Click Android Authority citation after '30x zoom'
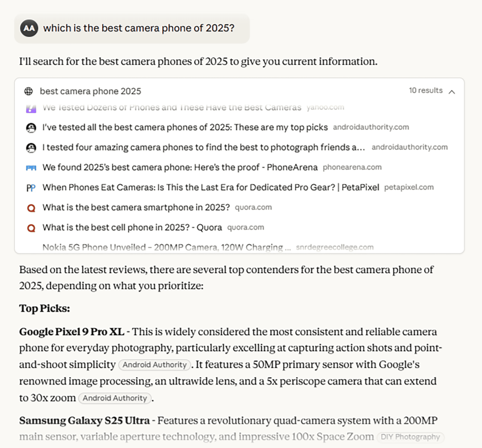 115,398
